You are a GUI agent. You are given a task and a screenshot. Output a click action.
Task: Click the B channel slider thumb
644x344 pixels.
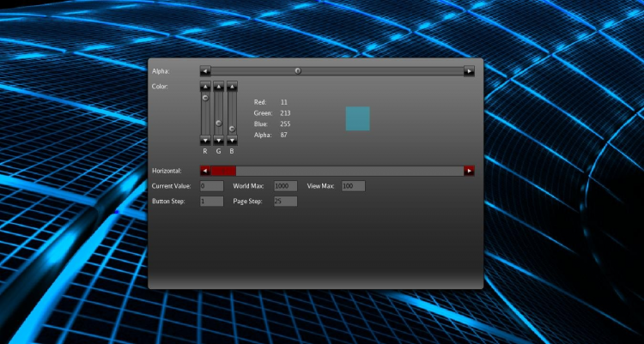click(x=232, y=129)
